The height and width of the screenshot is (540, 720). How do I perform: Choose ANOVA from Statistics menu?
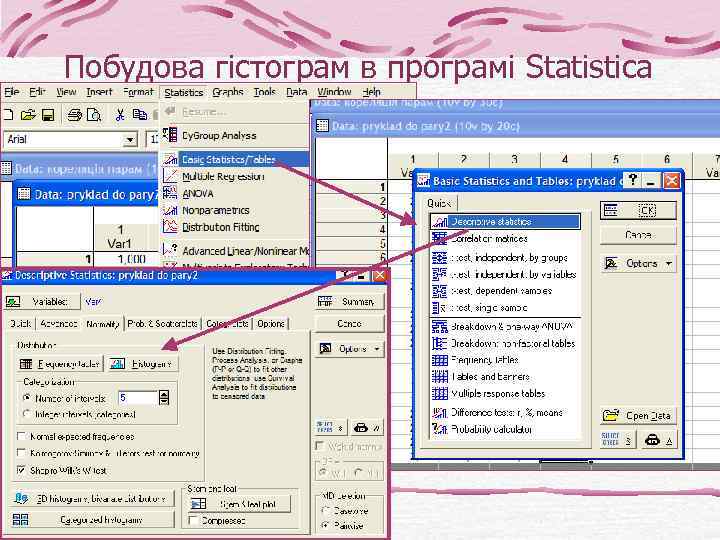(197, 193)
